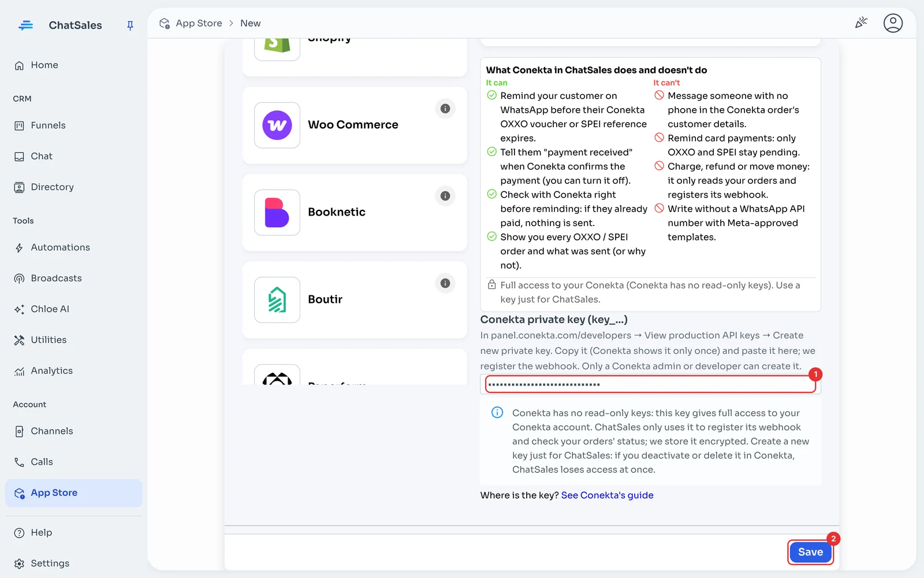The height and width of the screenshot is (578, 924).
Task: Open Automations under Tools
Action: click(73, 247)
